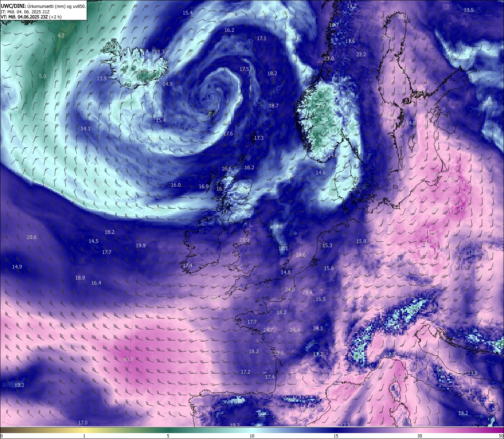Image resolution: width=504 pixels, height=439 pixels.
Task: Click the 16.0 value label
Action: coord(176,185)
